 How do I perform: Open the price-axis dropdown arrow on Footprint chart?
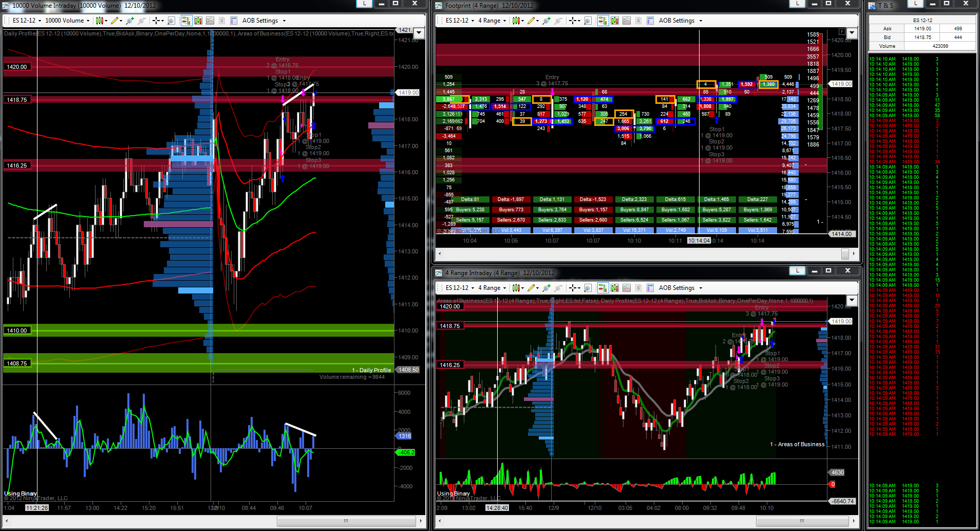852,33
